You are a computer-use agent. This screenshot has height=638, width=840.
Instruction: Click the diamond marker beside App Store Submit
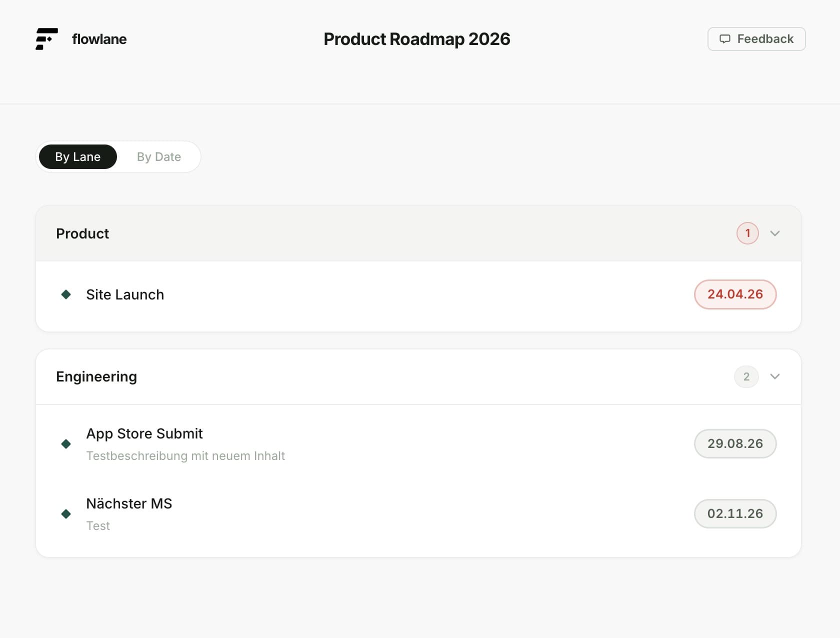(x=66, y=444)
